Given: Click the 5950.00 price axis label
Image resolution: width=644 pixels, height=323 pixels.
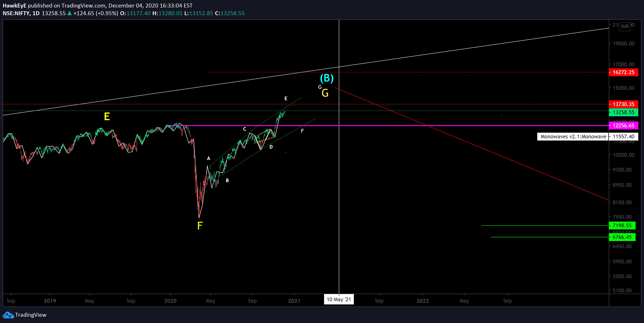Looking at the screenshot, I should [622, 261].
